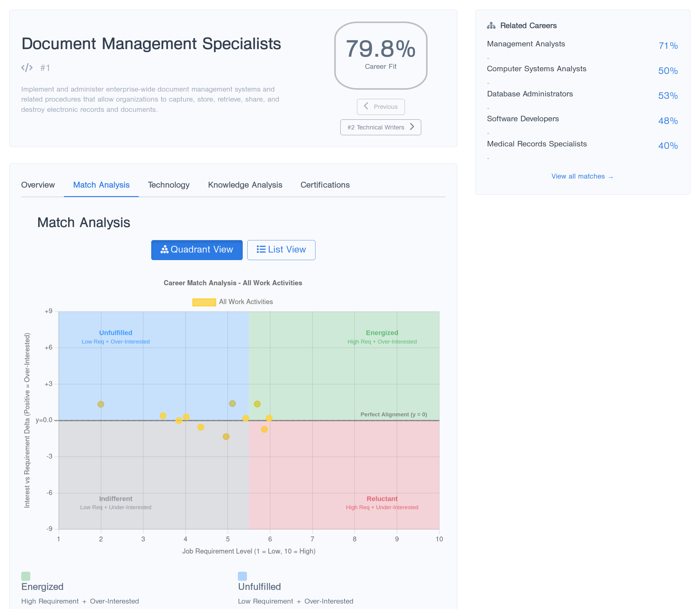The image size is (700, 609).
Task: Click the left chevron on Previous button
Action: pyautogui.click(x=366, y=106)
